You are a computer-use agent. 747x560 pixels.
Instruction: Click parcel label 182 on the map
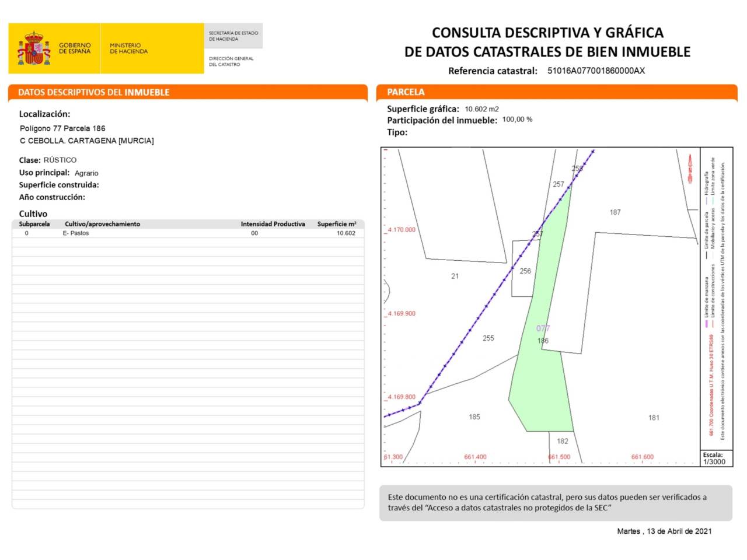[x=562, y=441]
